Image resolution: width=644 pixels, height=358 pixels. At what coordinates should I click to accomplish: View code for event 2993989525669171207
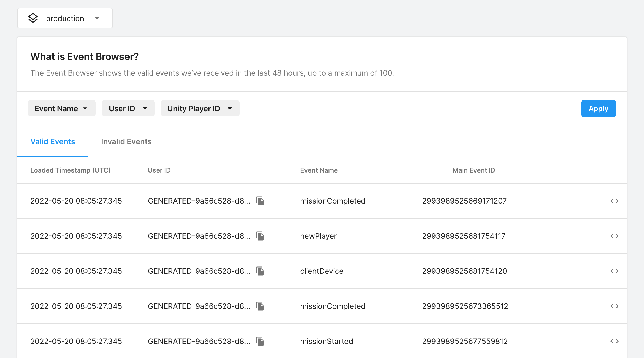tap(614, 201)
